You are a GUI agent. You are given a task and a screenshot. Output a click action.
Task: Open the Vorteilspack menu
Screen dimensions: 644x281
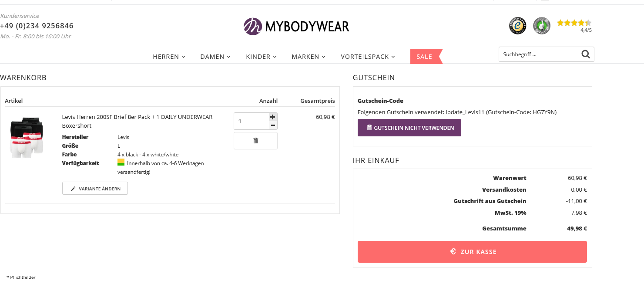[368, 57]
